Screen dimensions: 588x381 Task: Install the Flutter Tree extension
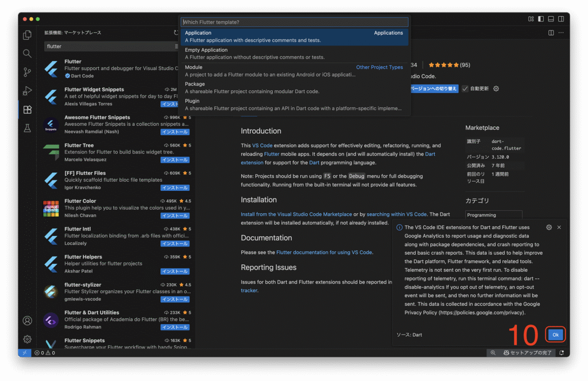175,160
